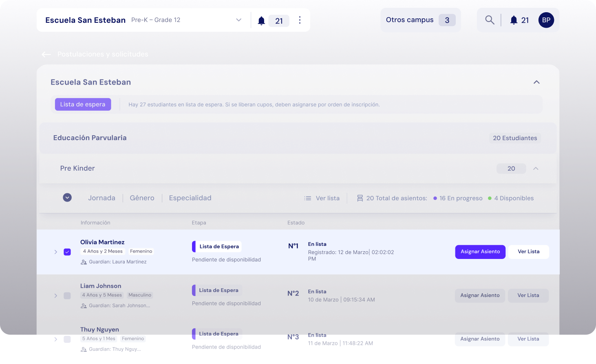Click Asignar Asiento for Olivia Martinez

pyautogui.click(x=480, y=252)
